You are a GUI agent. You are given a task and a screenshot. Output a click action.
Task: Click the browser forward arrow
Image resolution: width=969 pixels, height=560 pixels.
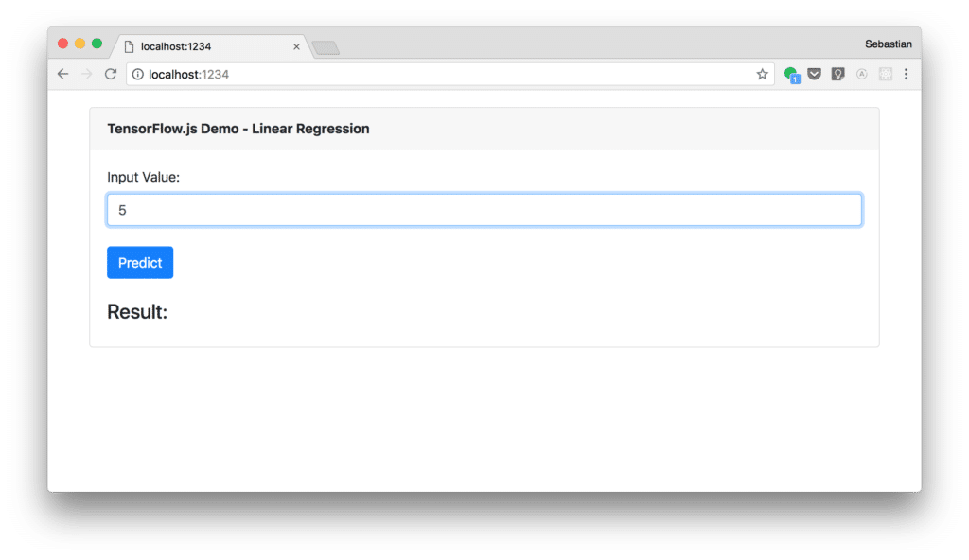(x=86, y=74)
